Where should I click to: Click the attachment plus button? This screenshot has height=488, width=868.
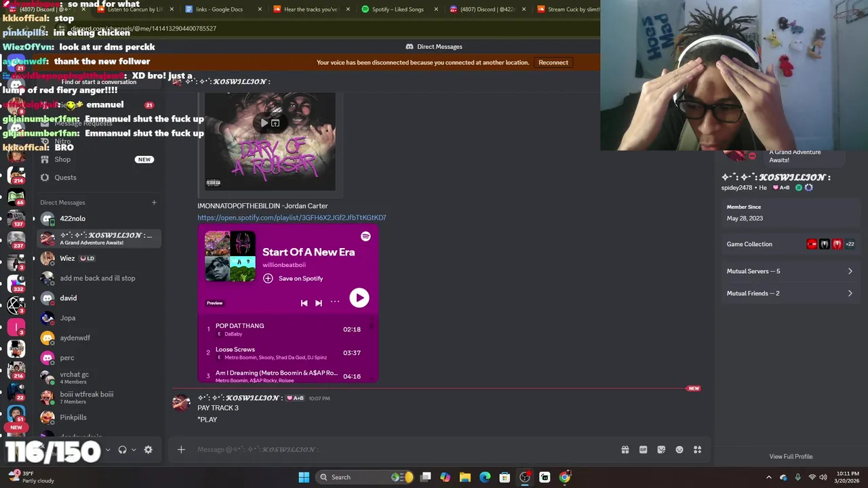point(181,449)
